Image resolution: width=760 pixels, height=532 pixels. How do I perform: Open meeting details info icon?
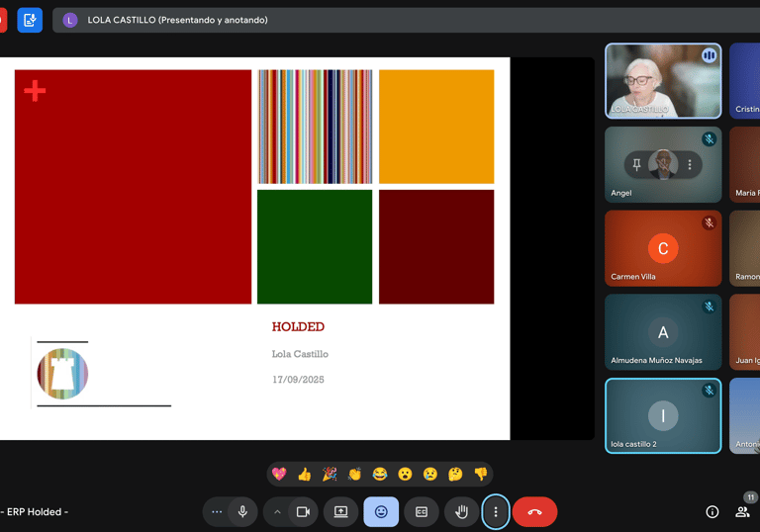pos(712,511)
